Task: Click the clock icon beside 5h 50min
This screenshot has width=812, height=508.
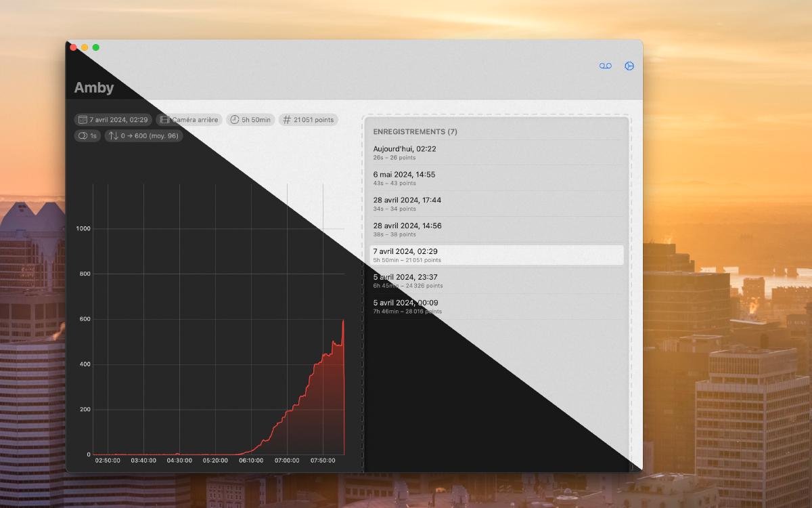Action: point(234,120)
